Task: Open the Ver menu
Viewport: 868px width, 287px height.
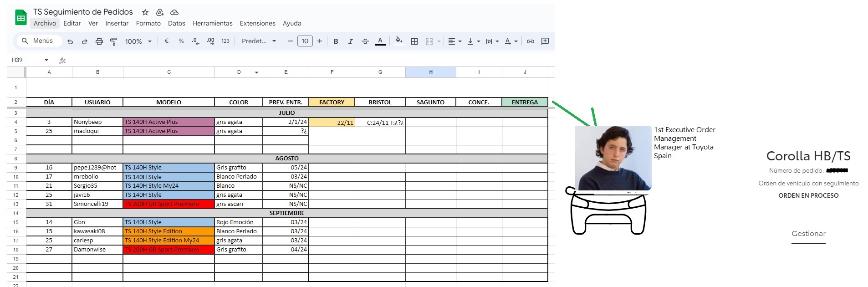Action: 93,23
